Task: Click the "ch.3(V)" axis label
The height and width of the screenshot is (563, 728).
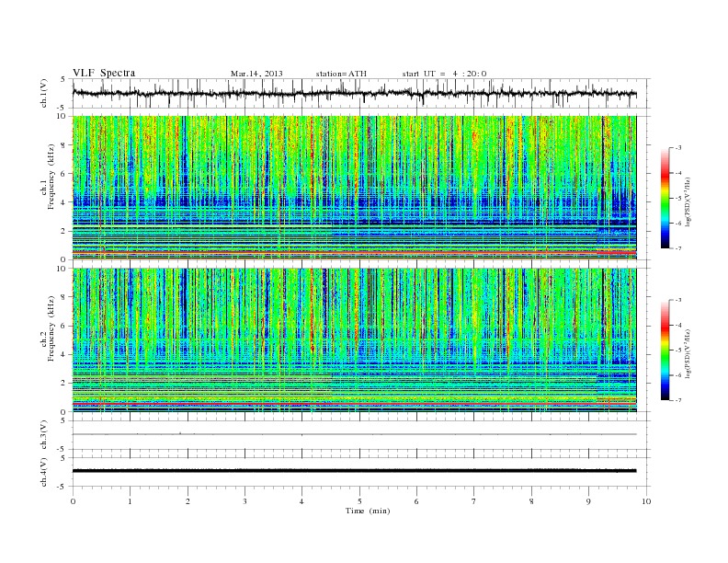Action: 44,435
